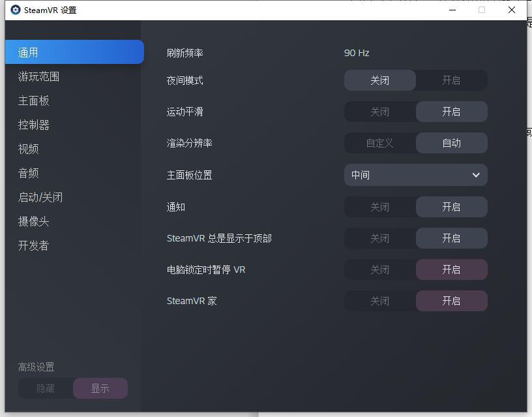Open the 开发者 settings tab
The height and width of the screenshot is (417, 532).
(34, 245)
